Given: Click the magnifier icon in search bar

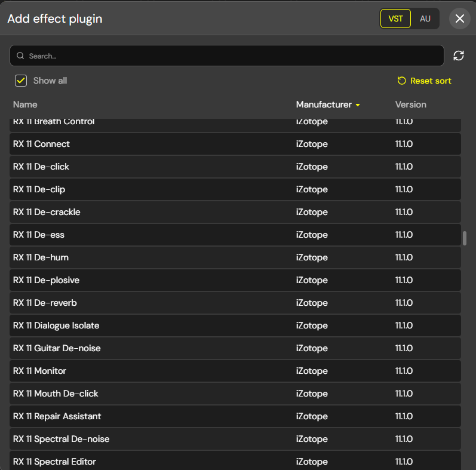Looking at the screenshot, I should coord(20,56).
